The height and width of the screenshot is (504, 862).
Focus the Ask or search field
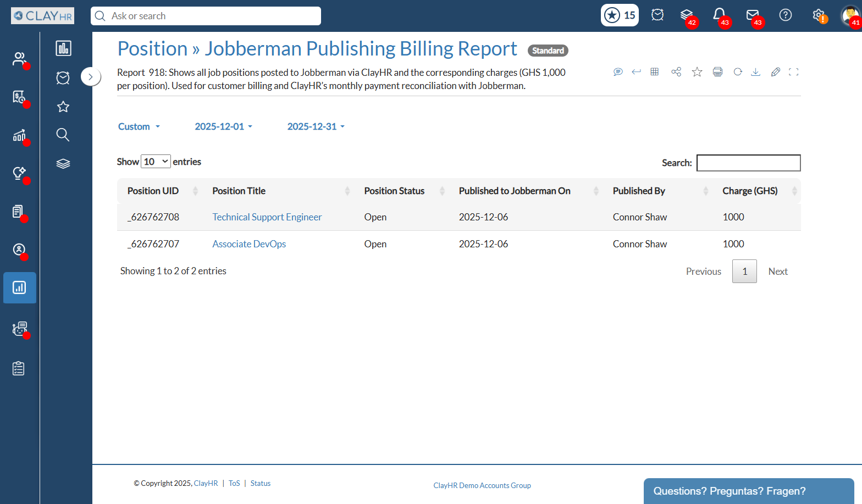(x=206, y=16)
